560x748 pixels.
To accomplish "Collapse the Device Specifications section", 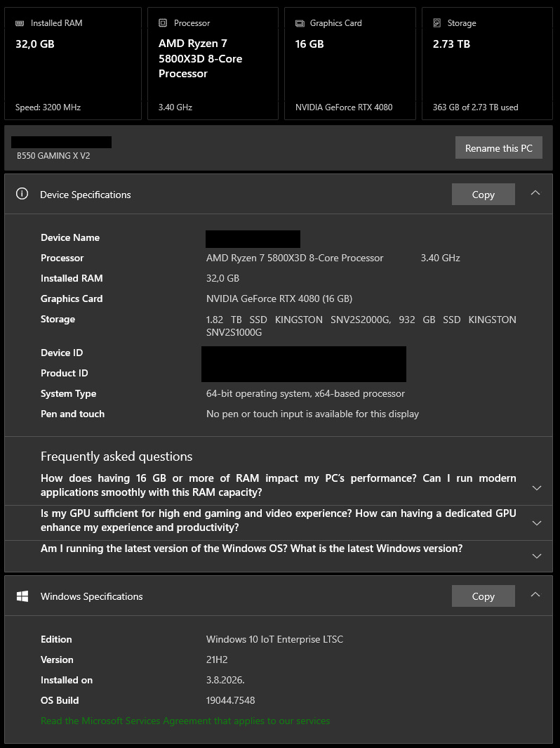I will 535,192.
